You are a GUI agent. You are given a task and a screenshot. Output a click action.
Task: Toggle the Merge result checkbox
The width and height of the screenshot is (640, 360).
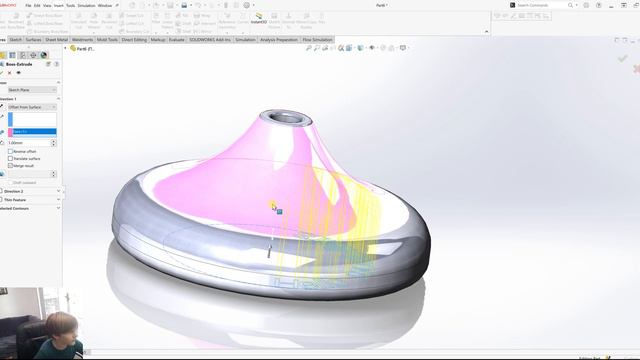click(10, 166)
